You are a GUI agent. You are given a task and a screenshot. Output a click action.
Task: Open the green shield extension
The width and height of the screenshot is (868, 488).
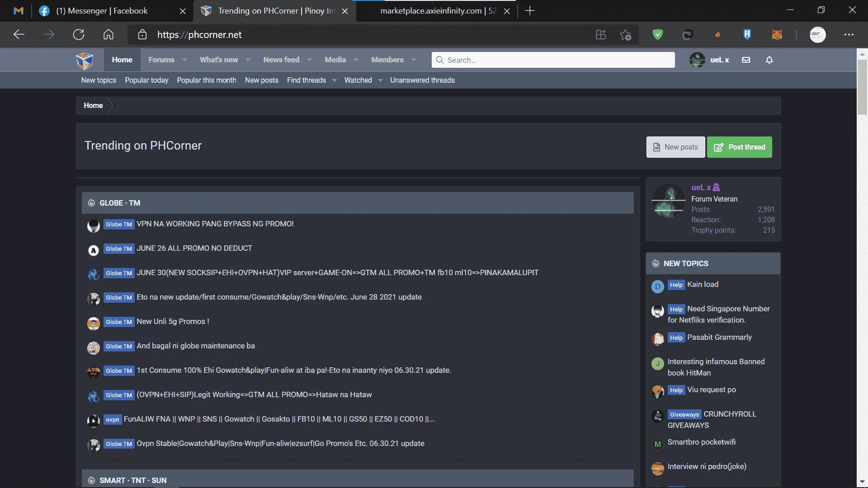(x=658, y=34)
